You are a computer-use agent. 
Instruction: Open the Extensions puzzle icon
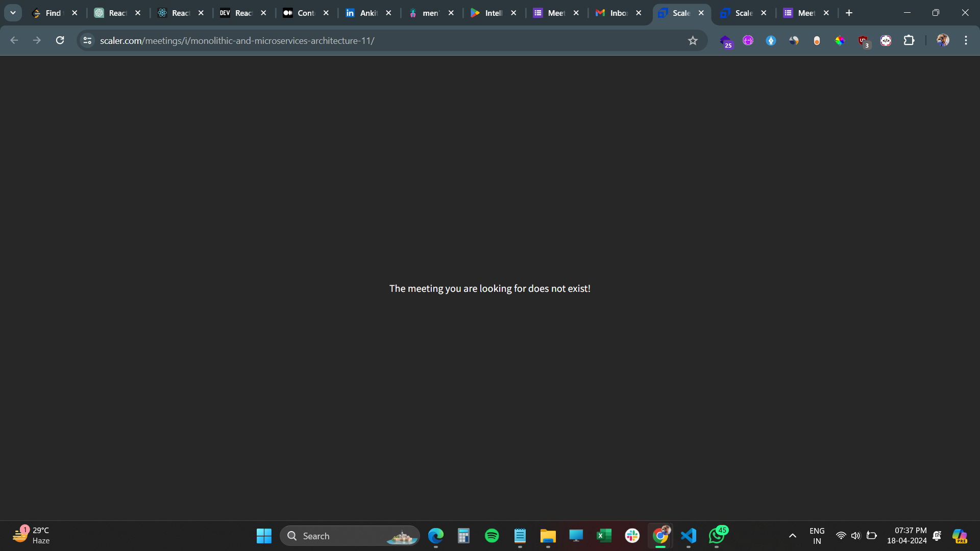click(909, 40)
